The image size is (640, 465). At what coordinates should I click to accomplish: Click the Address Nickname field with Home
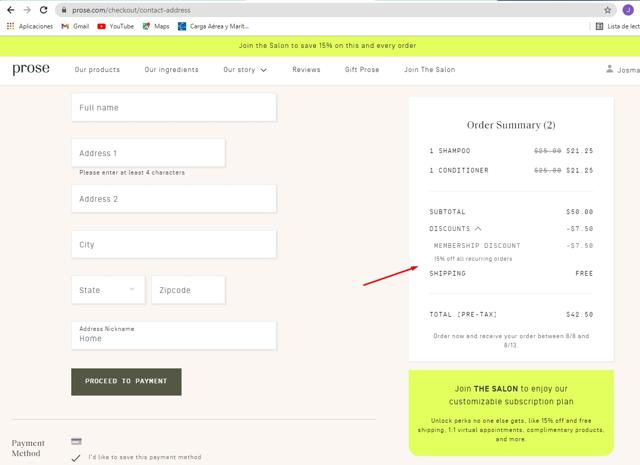174,336
